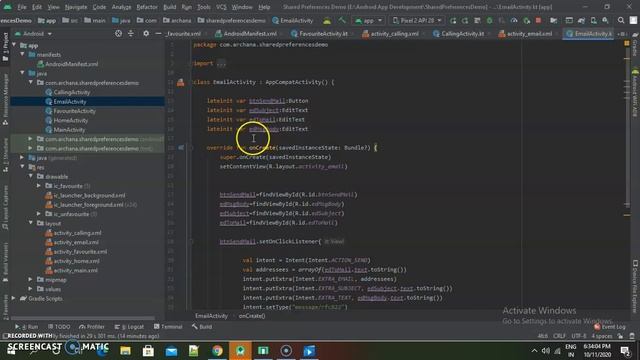The height and width of the screenshot is (360, 640).
Task: Open the Build menu
Action: [169, 7]
